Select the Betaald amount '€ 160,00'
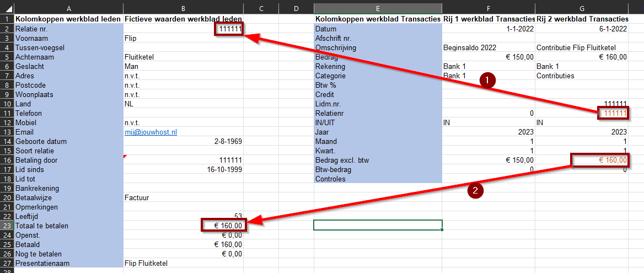Image resolution: width=644 pixels, height=273 pixels. pos(183,244)
